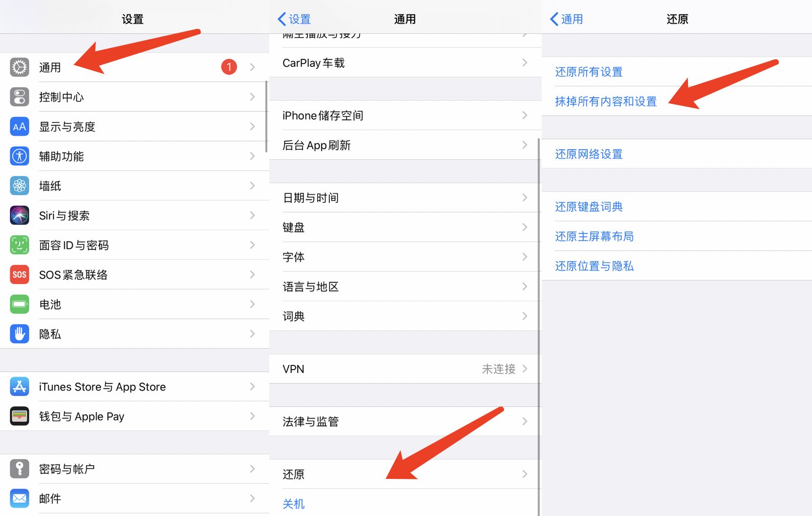Tap the App Store icon

[20, 387]
